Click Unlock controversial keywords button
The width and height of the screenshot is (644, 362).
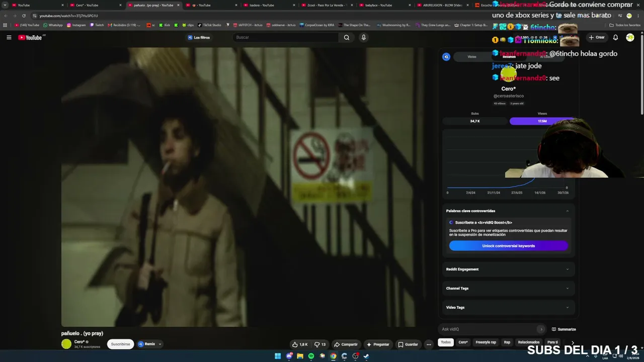509,246
